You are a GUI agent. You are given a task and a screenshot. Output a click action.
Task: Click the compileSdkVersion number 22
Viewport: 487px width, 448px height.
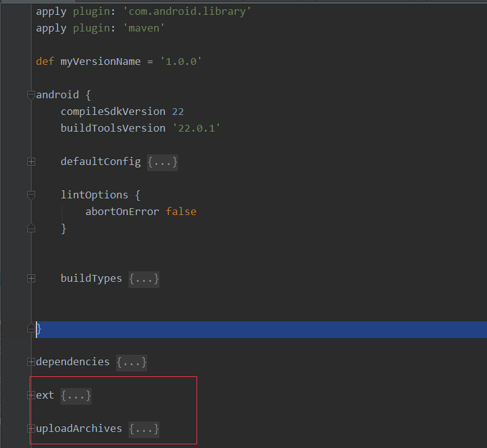tap(178, 112)
